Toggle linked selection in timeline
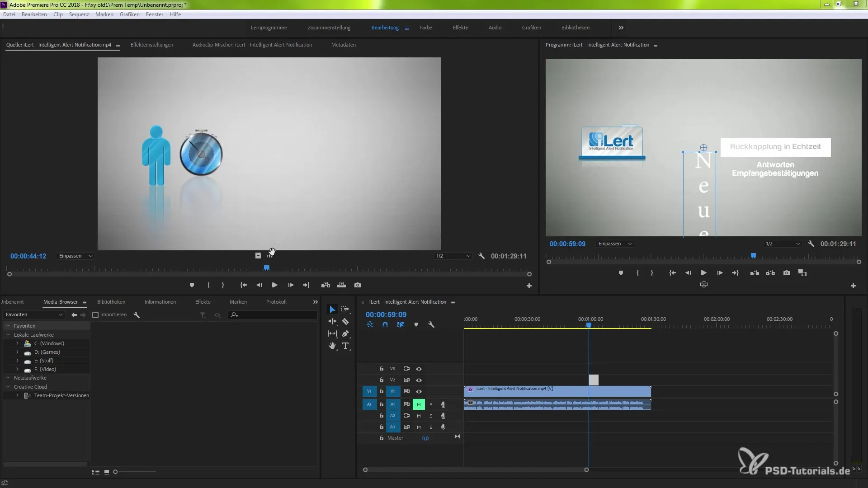This screenshot has height=488, width=868. point(401,325)
